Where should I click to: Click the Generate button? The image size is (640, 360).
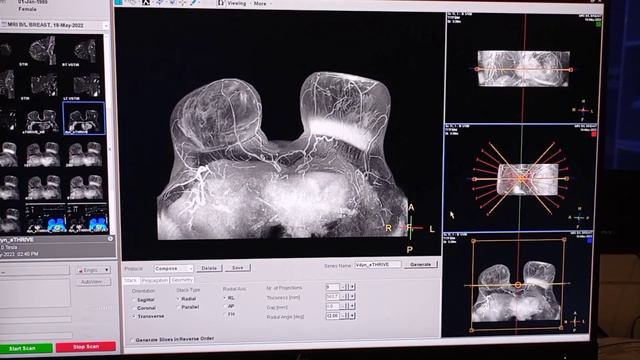(x=420, y=264)
